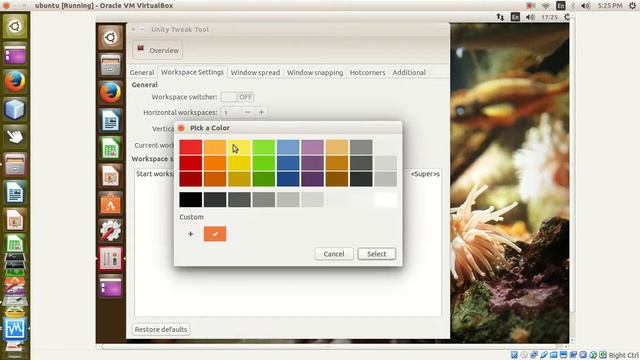Pick the black grayscale swatch
The height and width of the screenshot is (360, 640).
point(191,200)
